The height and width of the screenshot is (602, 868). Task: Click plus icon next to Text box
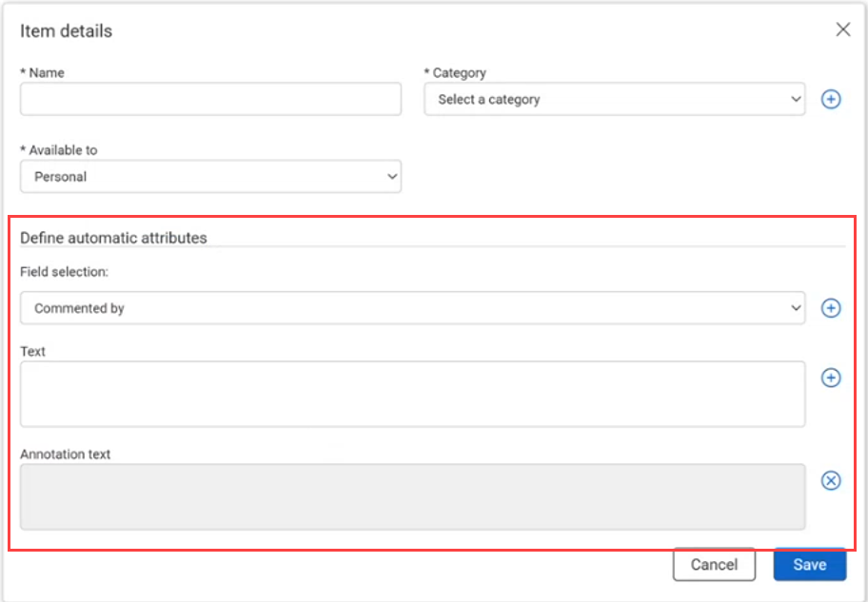click(x=831, y=378)
